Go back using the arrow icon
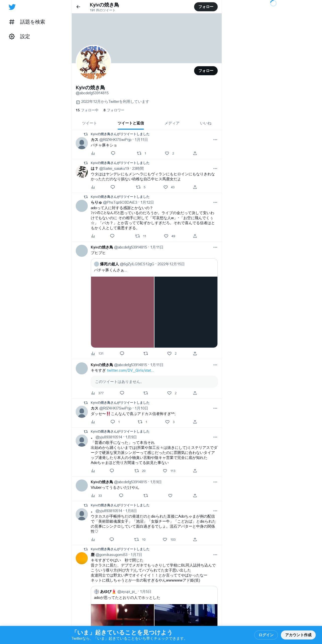The width and height of the screenshot is (322, 644). click(78, 7)
